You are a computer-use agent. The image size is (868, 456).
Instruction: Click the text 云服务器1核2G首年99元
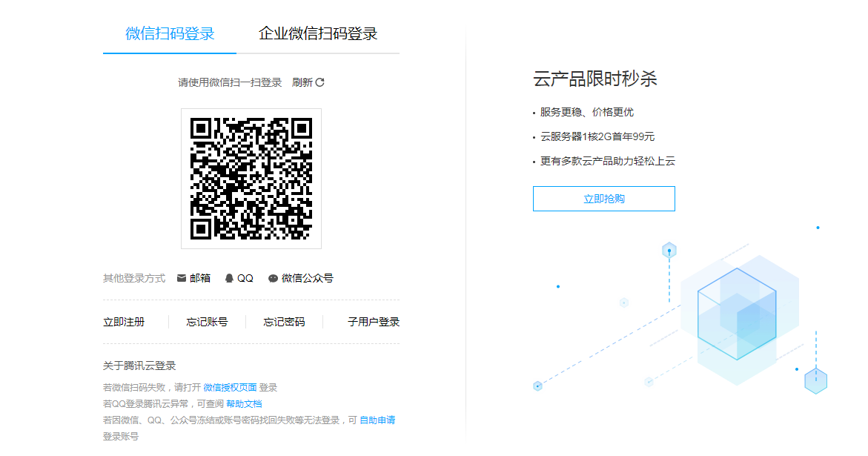597,136
